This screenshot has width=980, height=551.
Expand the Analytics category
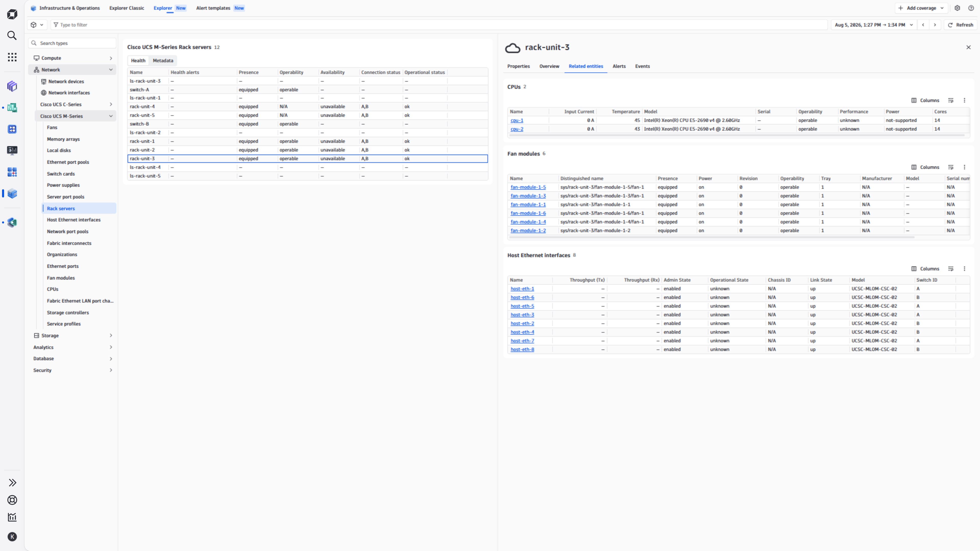click(111, 347)
